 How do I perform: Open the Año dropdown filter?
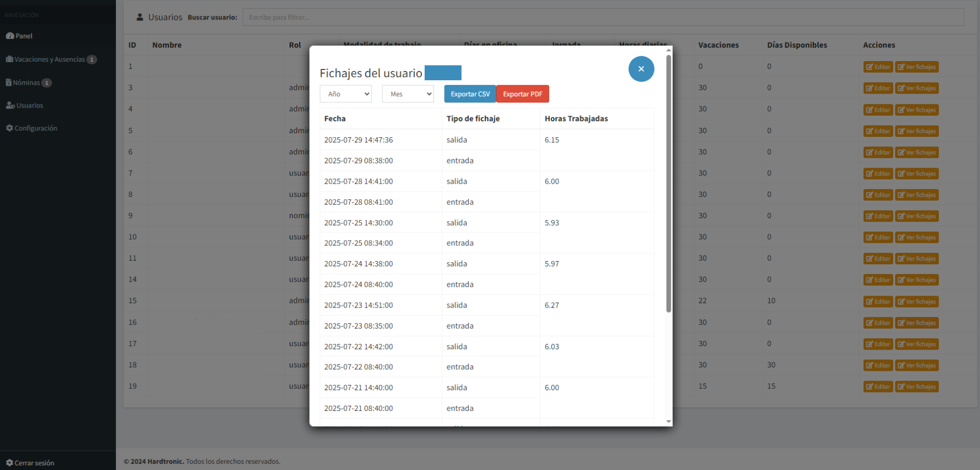tap(345, 94)
